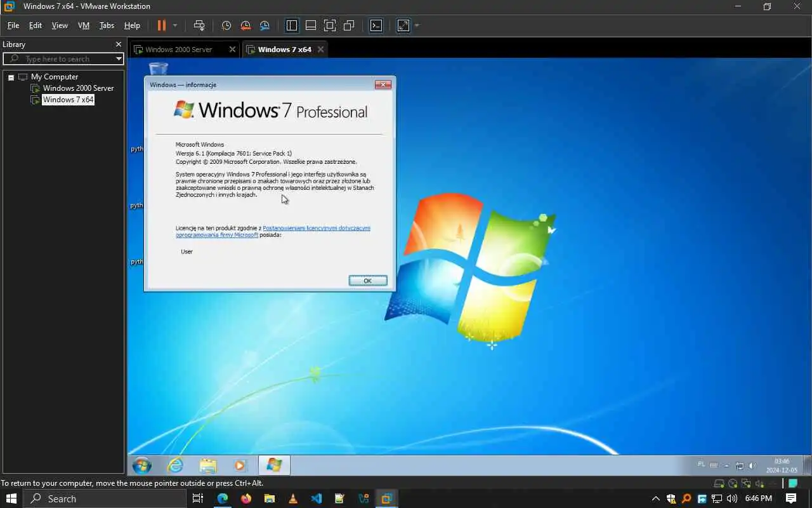Open the snapshot manager icon

coord(265,26)
